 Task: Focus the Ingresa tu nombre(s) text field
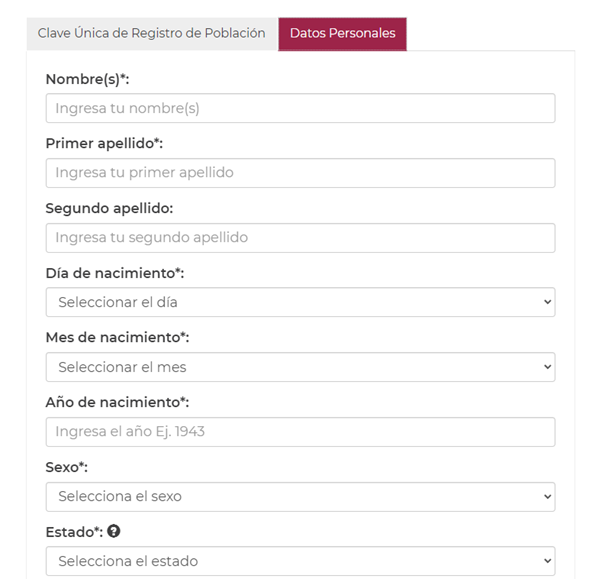[x=301, y=108]
